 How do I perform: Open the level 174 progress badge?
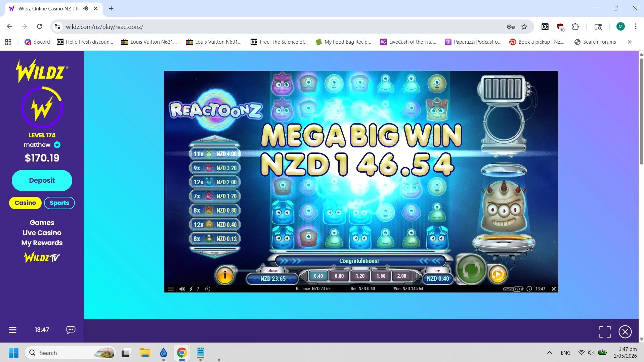[x=42, y=107]
